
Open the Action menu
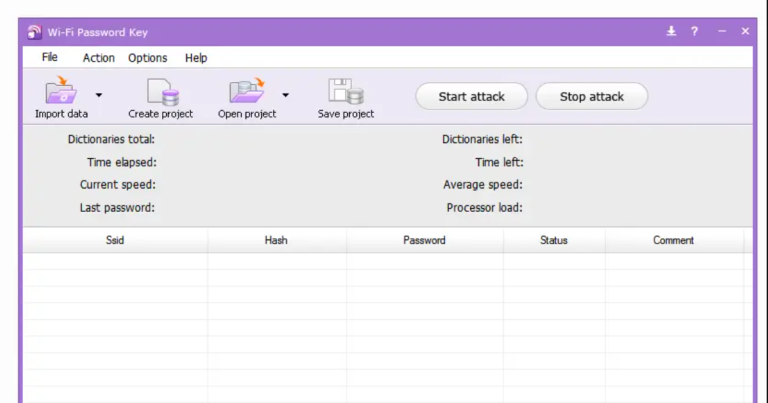pos(98,58)
